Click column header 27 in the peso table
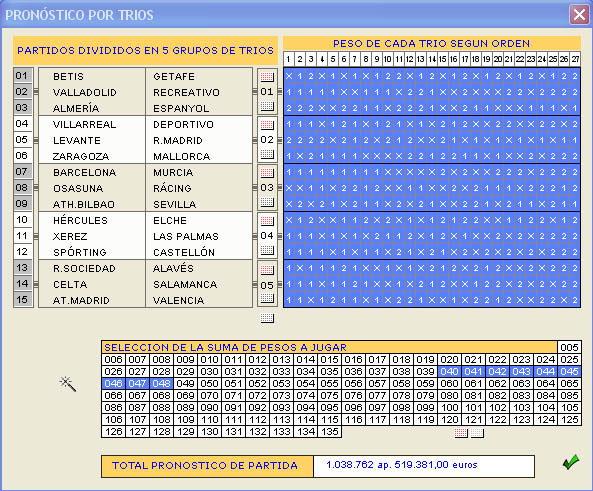The height and width of the screenshot is (491, 593). pyautogui.click(x=575, y=59)
